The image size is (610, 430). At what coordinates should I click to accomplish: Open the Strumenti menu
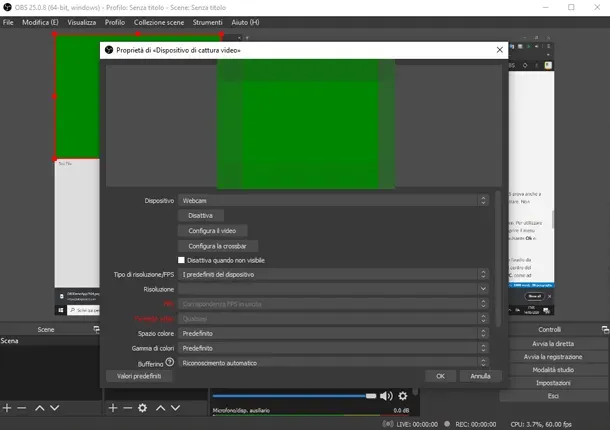pyautogui.click(x=207, y=22)
